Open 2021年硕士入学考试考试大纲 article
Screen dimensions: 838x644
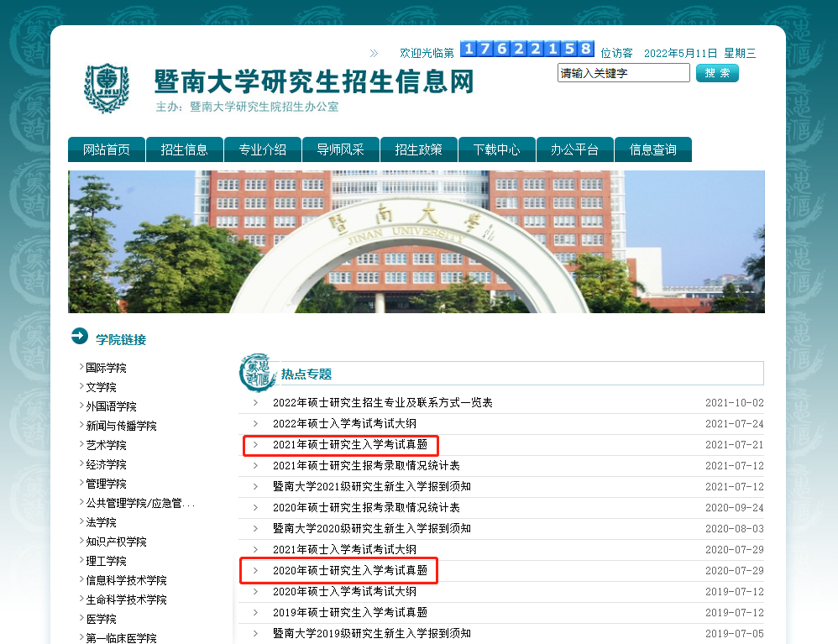click(x=345, y=549)
